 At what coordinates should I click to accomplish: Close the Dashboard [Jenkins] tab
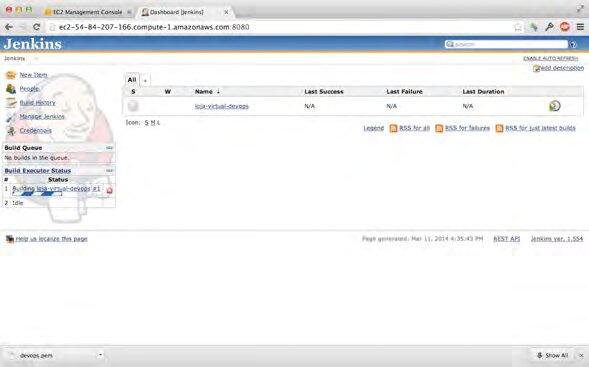(226, 12)
